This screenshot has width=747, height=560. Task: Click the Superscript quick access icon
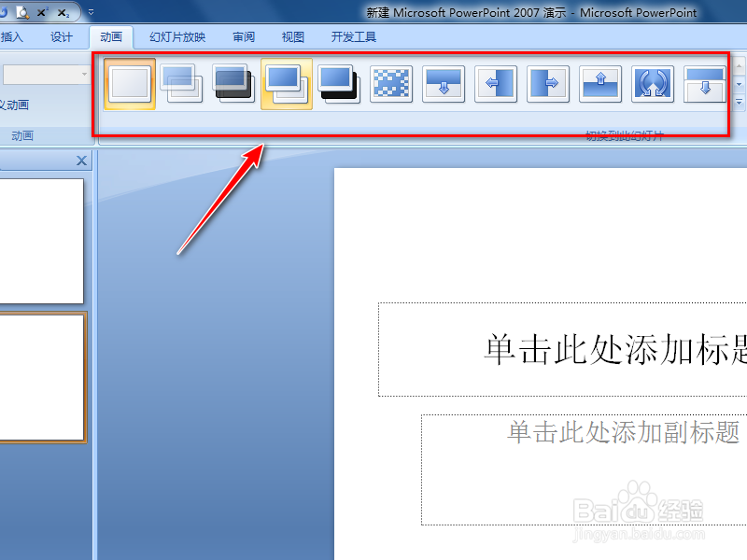42,12
